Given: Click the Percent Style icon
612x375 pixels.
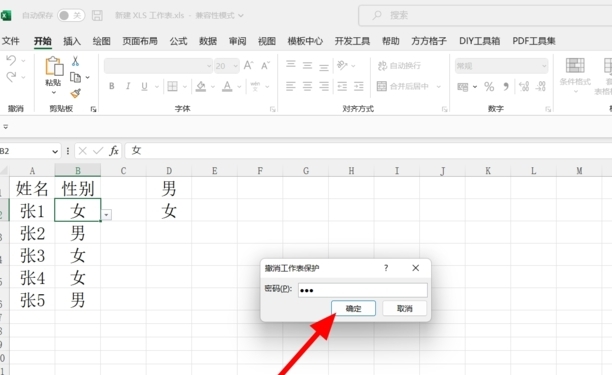Looking at the screenshot, I should coord(489,87).
